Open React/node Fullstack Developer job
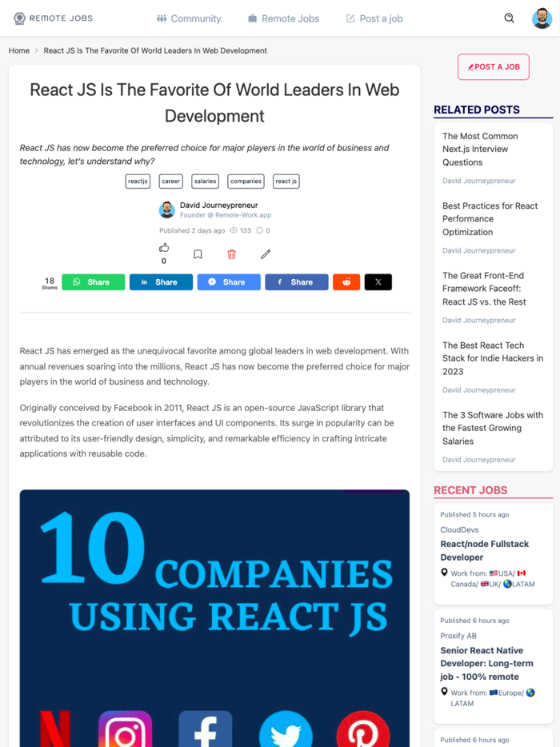The width and height of the screenshot is (560, 747). pos(485,550)
